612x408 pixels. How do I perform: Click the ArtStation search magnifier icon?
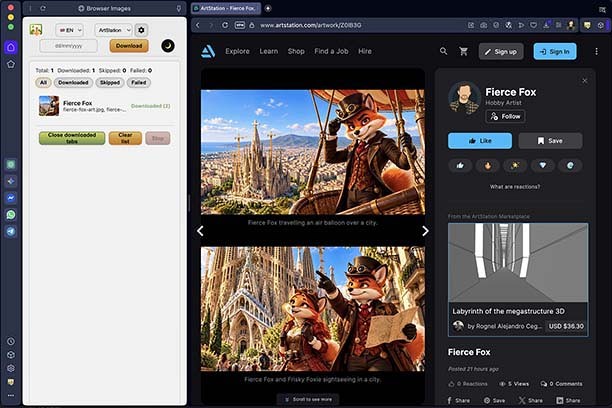tap(443, 51)
